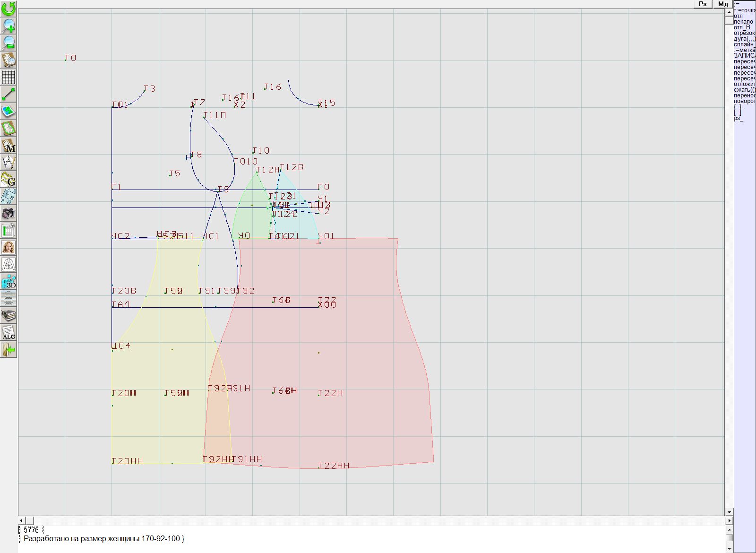Screen dimensions: 756x553
Task: Open the green spreadsheet table icon
Action: 9,230
